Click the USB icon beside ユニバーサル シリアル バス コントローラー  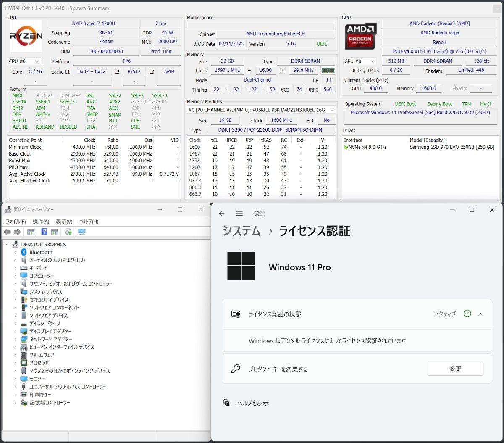coord(24,387)
